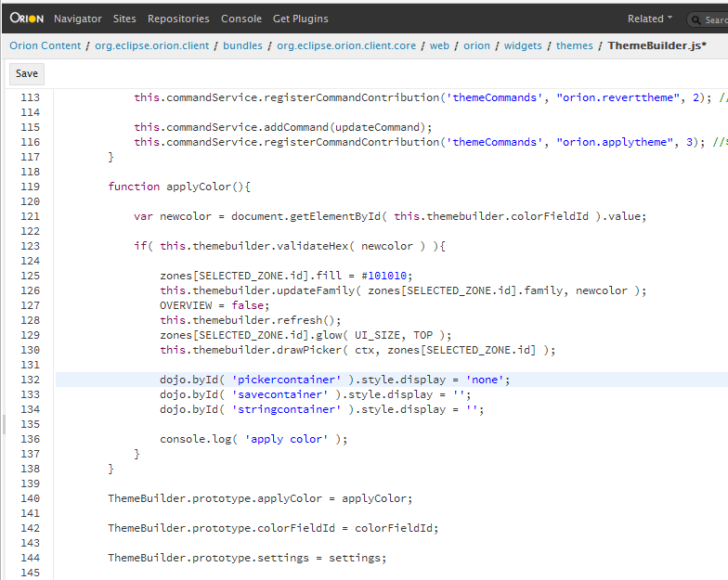
Task: Open the Related dropdown menu
Action: 649,19
